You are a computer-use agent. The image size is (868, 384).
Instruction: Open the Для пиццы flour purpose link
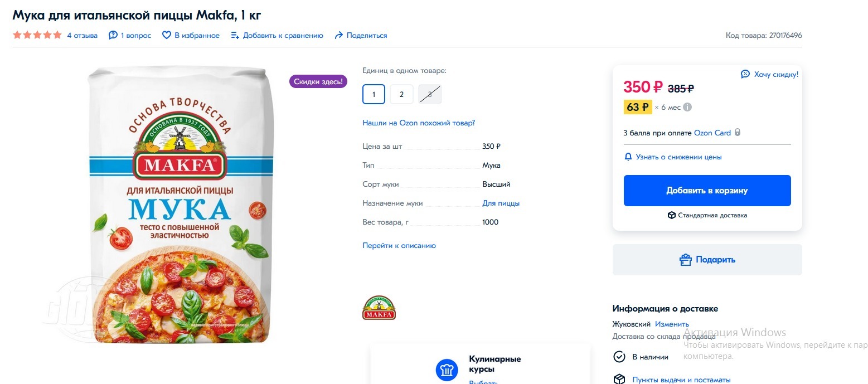501,203
